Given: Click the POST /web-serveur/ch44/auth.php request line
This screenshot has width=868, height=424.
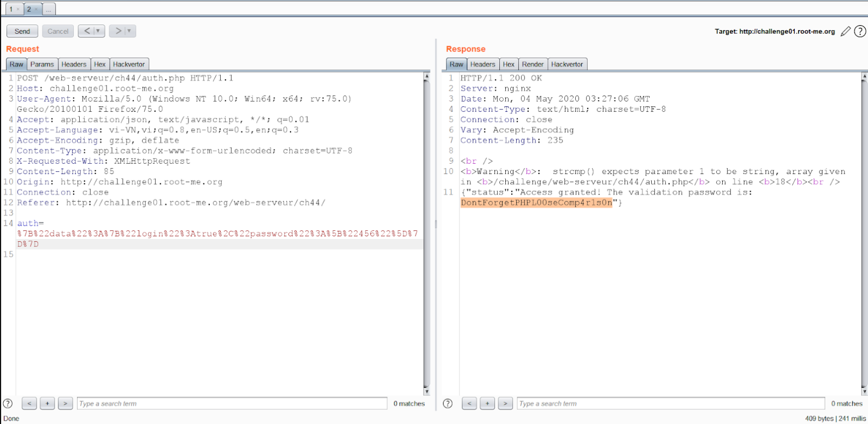Looking at the screenshot, I should (125, 78).
